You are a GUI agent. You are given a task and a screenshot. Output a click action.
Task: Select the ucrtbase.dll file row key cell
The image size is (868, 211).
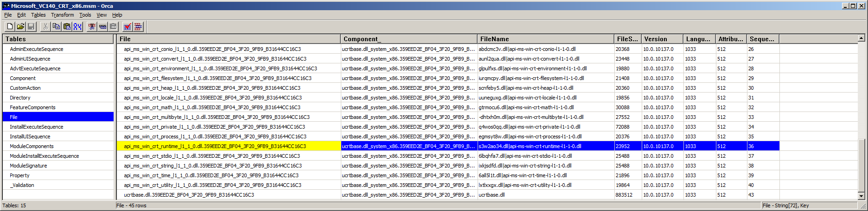[189, 195]
